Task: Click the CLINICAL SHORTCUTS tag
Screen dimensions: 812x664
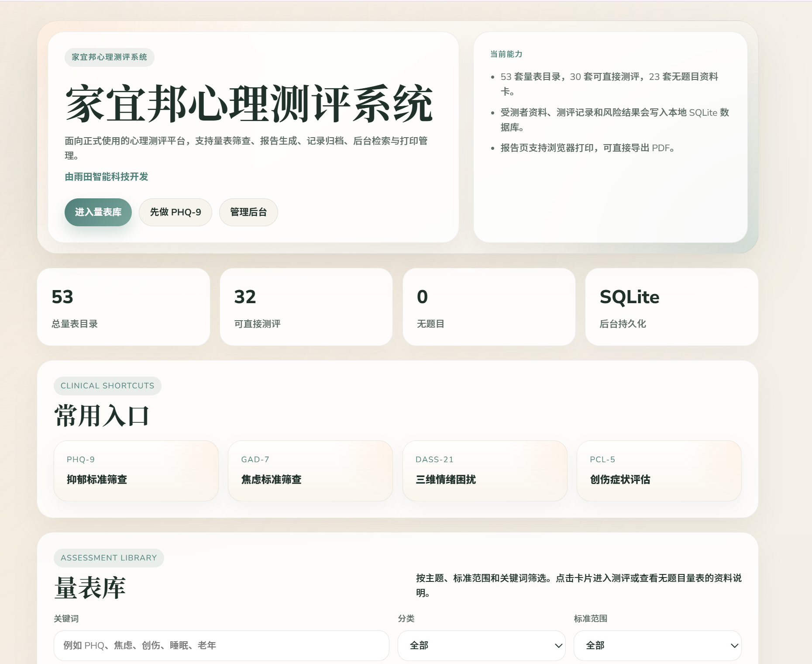Action: (107, 386)
